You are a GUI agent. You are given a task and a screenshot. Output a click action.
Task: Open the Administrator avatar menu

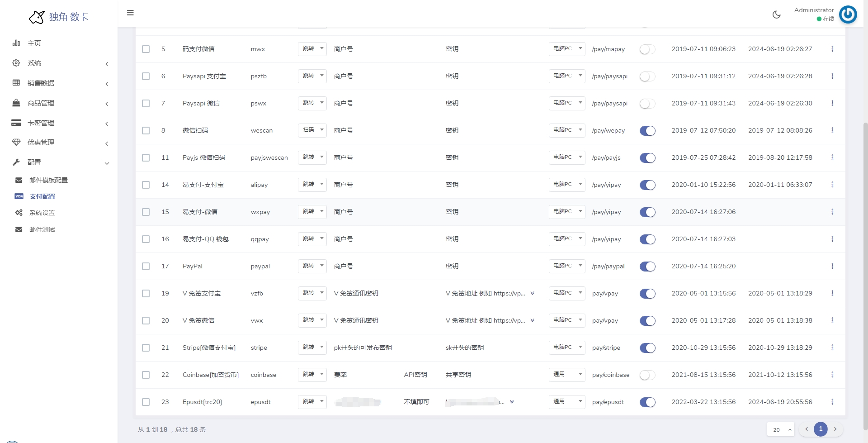[848, 14]
